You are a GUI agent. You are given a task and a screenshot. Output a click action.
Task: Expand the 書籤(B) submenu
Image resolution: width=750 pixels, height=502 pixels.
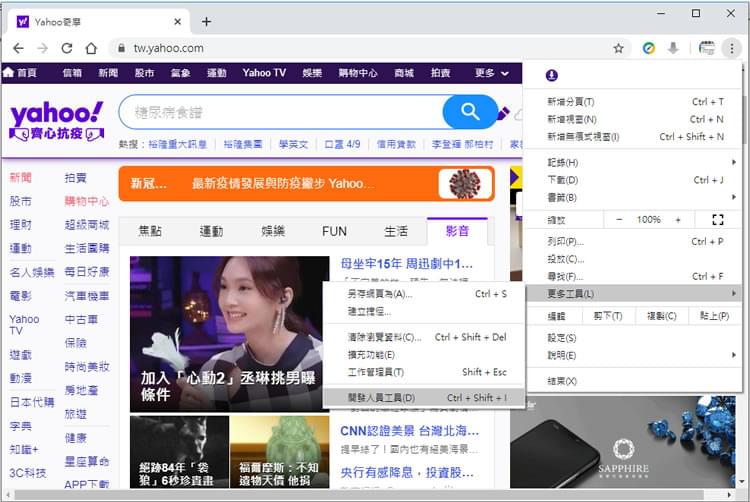tap(634, 197)
